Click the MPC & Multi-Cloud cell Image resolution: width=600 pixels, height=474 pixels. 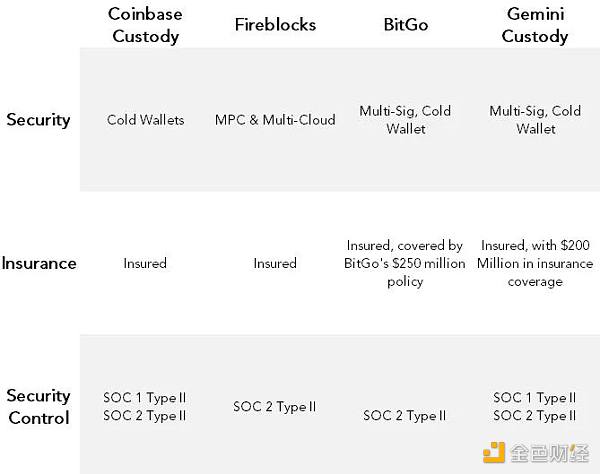coord(274,120)
